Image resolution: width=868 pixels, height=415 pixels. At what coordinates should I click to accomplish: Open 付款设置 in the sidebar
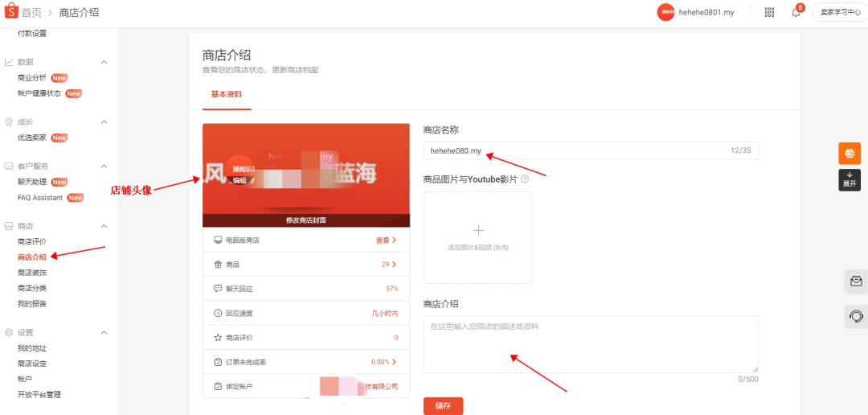32,33
